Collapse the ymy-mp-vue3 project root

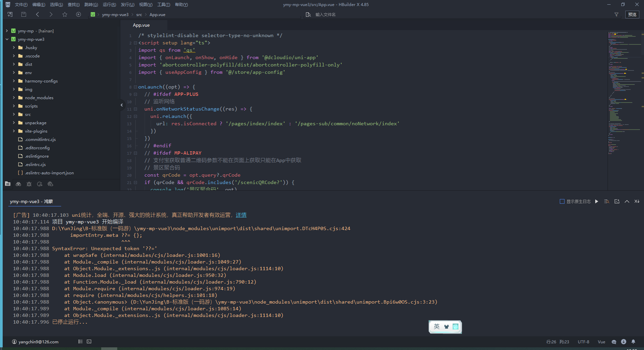7,39
